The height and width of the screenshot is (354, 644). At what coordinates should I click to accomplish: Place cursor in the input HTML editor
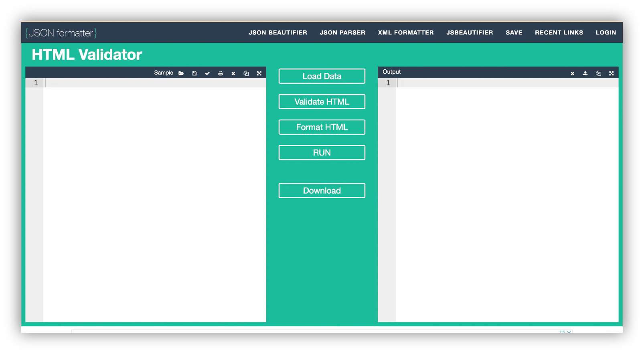pos(155,200)
